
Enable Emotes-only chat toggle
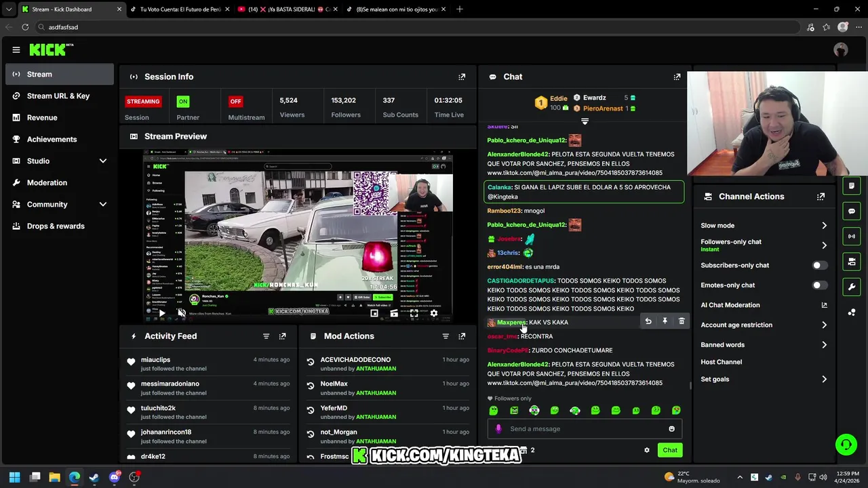click(x=819, y=285)
